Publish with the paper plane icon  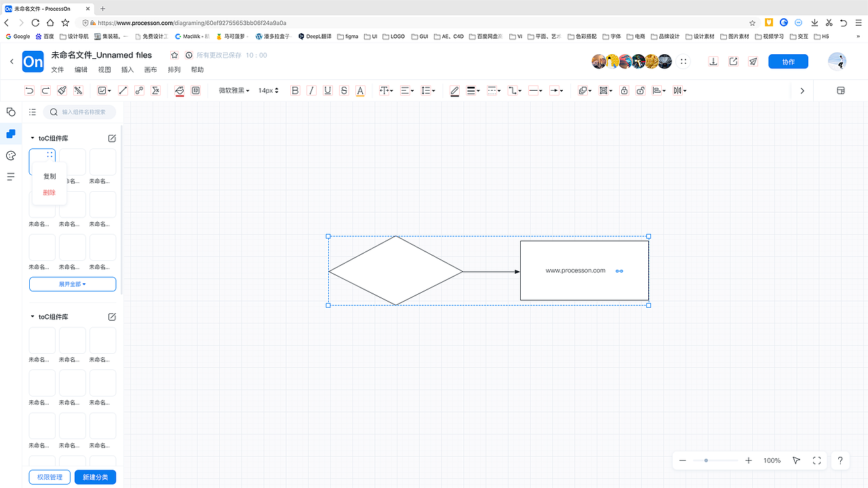pos(753,62)
